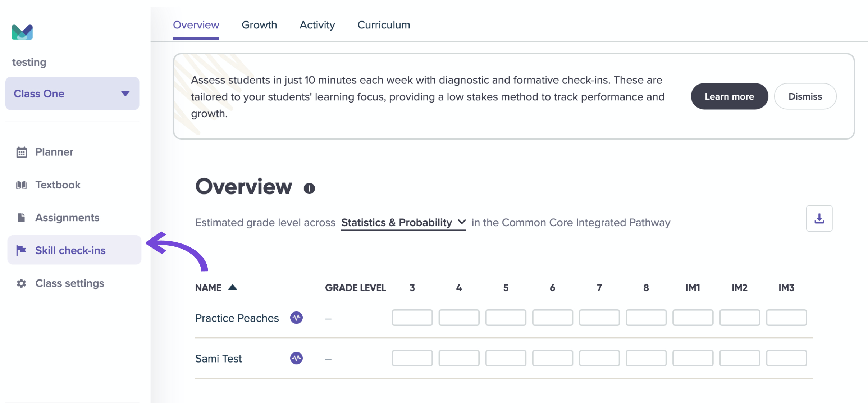Image resolution: width=868 pixels, height=410 pixels.
Task: Click Sami Test activity pulse icon
Action: [296, 358]
